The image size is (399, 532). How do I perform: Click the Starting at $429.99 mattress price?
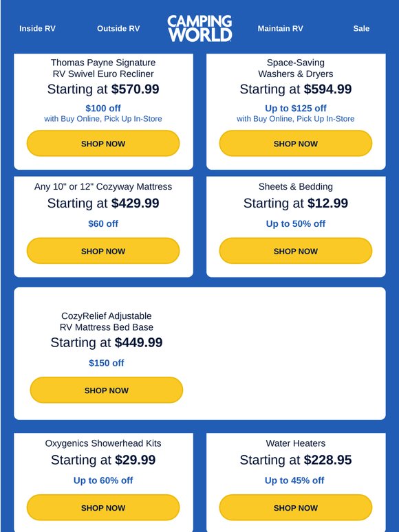tap(103, 203)
